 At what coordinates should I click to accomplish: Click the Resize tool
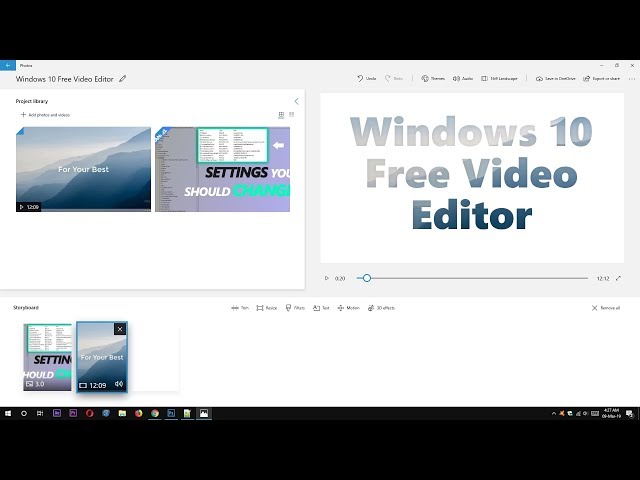267,308
